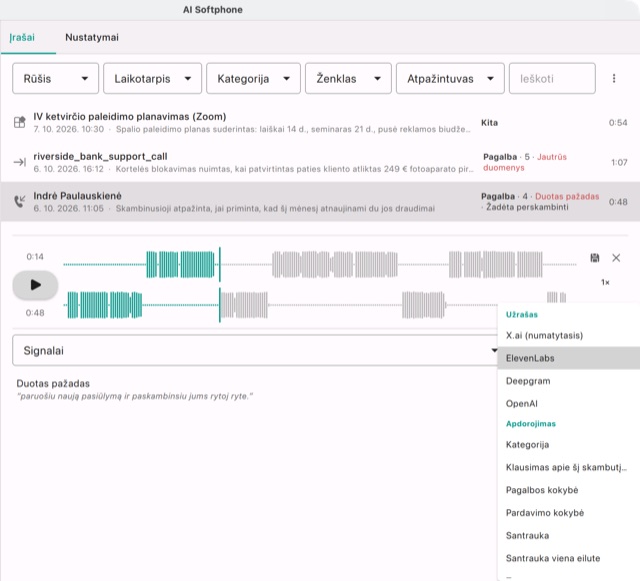Click the 1:07 duration of riverside call

pos(619,162)
